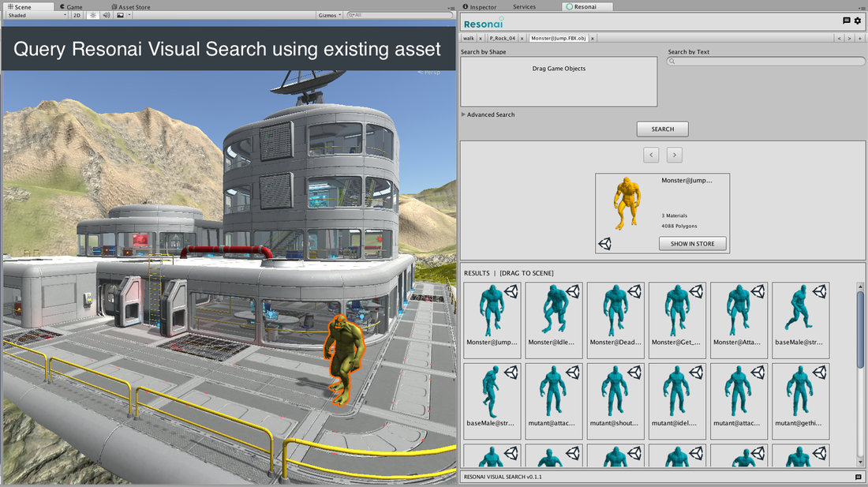Click results scrollbar up arrow

pos(860,286)
